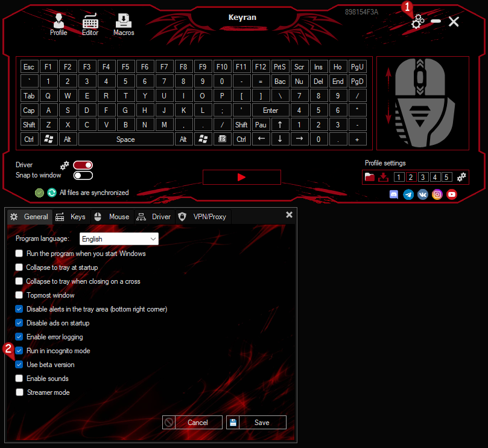Select profile slot 5
The height and width of the screenshot is (448, 488).
tap(446, 178)
